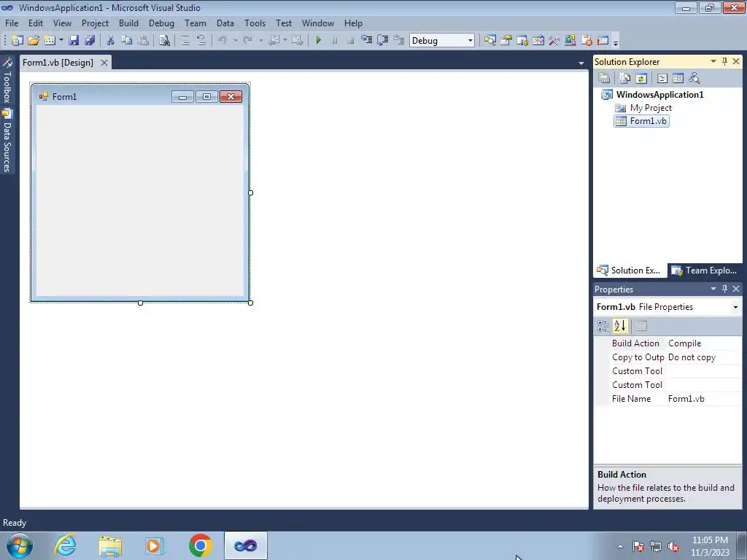Click the Cut scissors icon
Screen dimensions: 747x560
tap(111, 41)
